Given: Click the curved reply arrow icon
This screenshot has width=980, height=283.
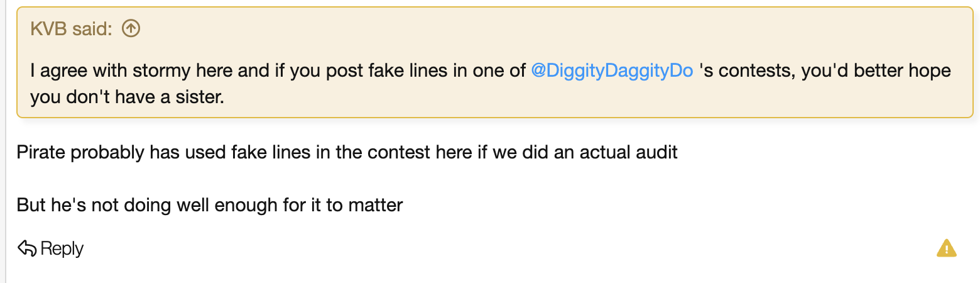Looking at the screenshot, I should [27, 248].
